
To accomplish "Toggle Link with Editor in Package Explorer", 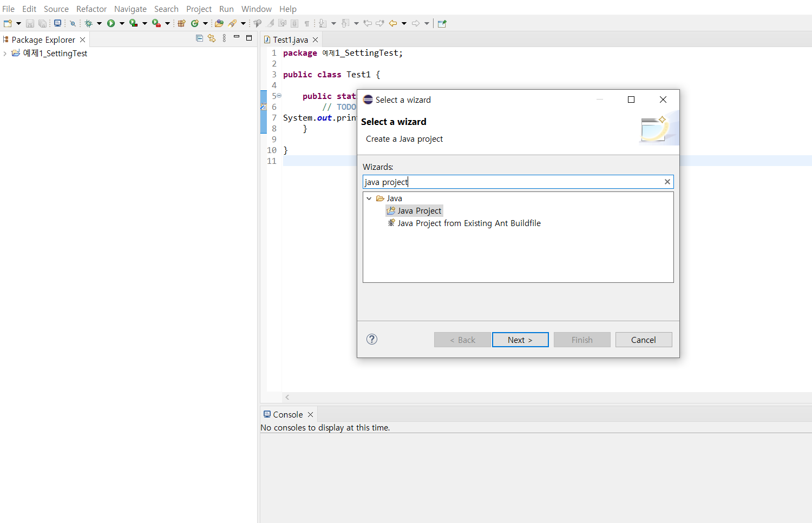I will coord(212,38).
